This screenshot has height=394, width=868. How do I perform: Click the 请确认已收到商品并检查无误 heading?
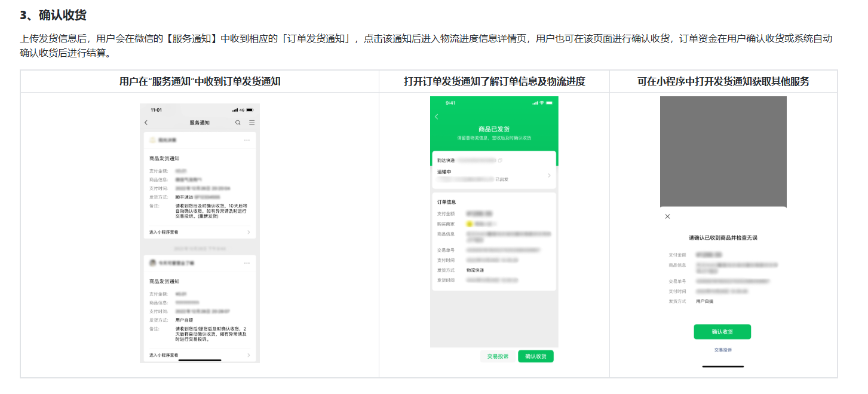tap(723, 237)
